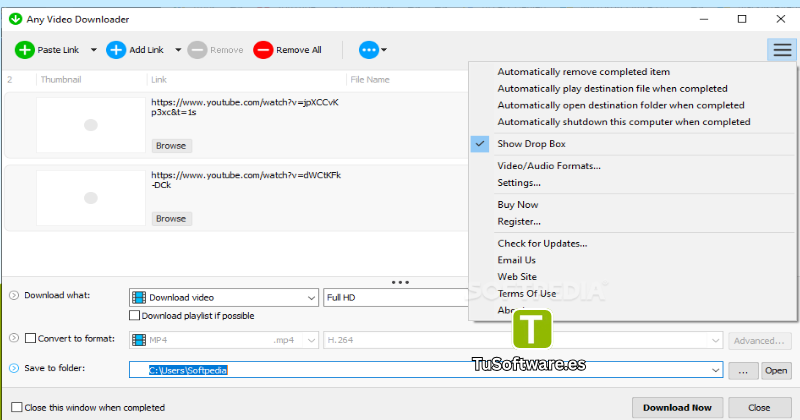The image size is (800, 420).
Task: Click the File Name column header
Action: pos(370,80)
